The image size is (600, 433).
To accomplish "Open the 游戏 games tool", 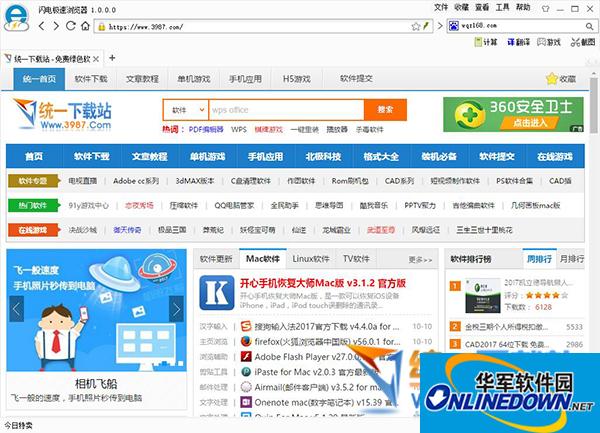I will pyautogui.click(x=549, y=42).
